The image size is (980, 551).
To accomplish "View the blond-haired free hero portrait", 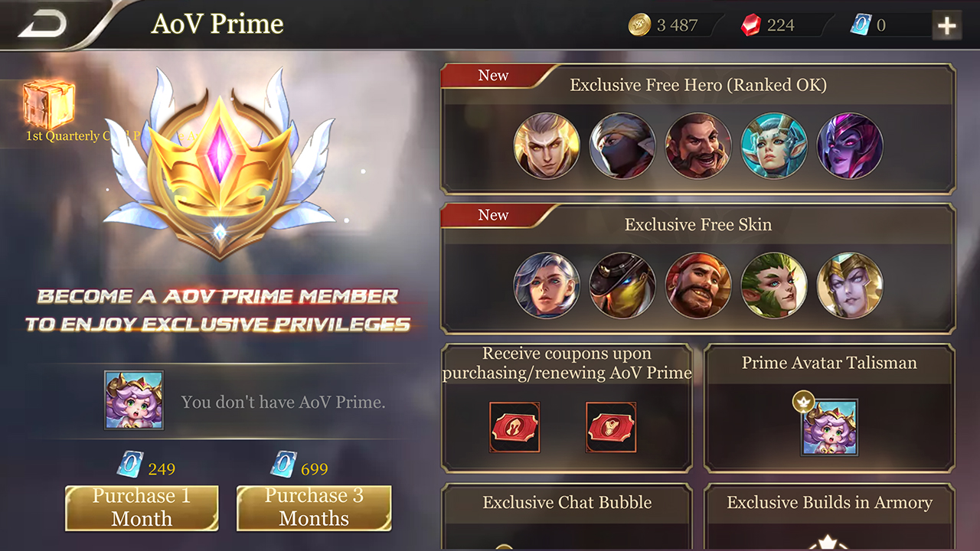I will coord(547,145).
